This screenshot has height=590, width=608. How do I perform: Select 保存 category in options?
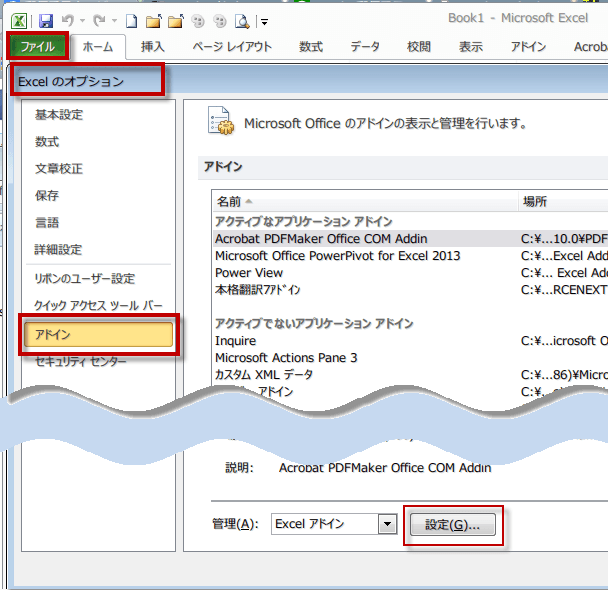pos(47,195)
